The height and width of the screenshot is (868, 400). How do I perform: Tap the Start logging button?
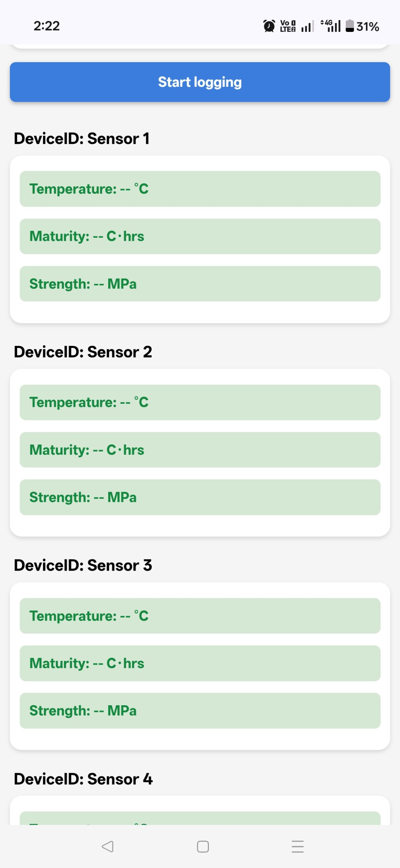click(x=200, y=82)
